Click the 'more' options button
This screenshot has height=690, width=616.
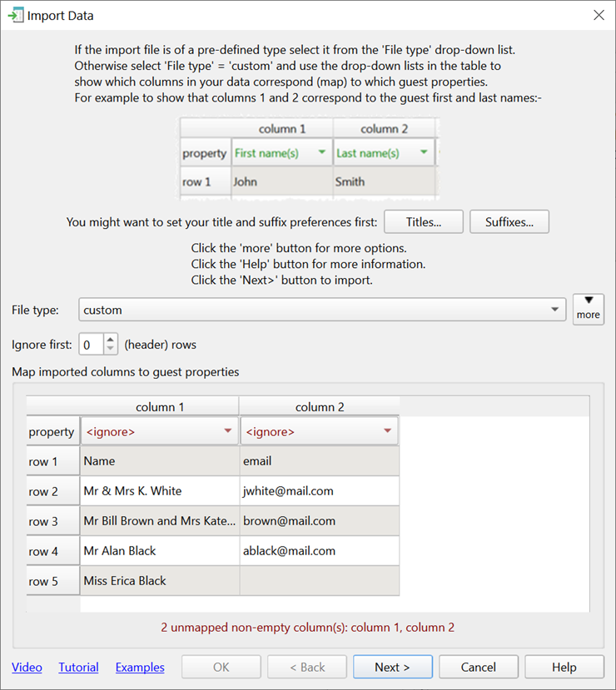[x=588, y=309]
